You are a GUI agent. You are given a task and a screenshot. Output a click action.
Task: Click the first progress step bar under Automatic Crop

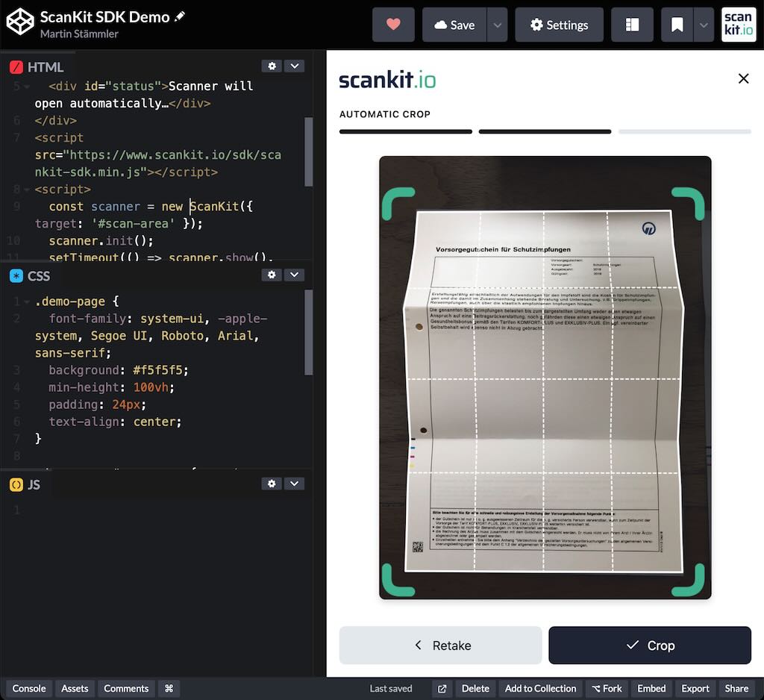click(x=406, y=131)
